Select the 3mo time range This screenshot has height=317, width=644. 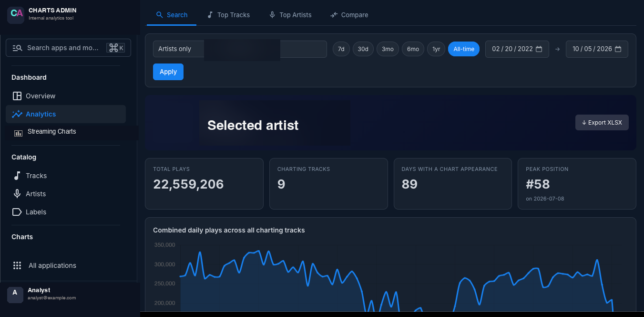(x=388, y=49)
